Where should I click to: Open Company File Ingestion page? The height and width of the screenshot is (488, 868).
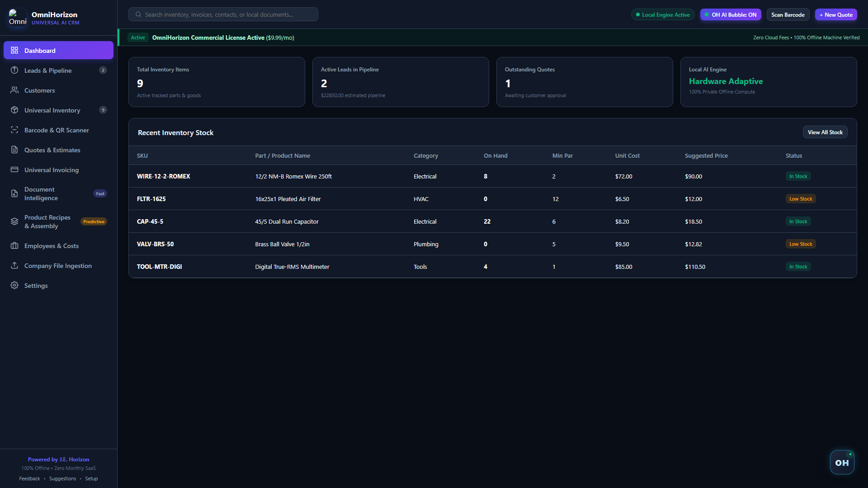coord(58,265)
